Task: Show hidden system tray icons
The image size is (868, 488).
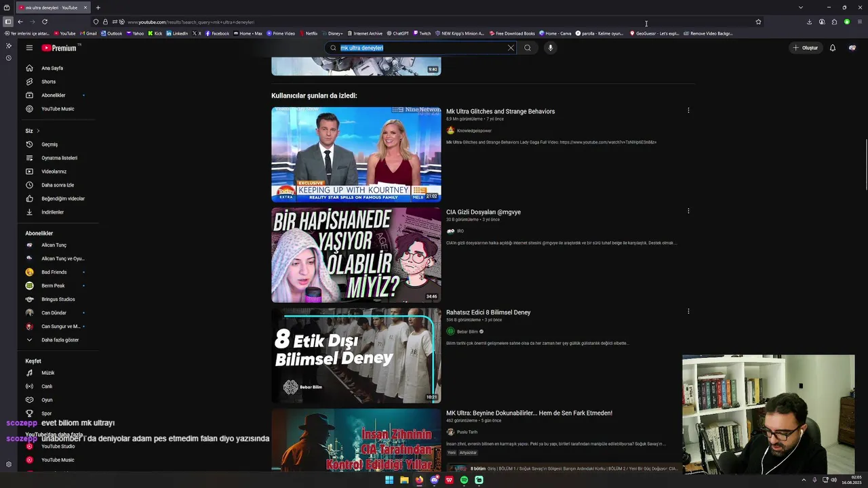Action: pos(804,480)
